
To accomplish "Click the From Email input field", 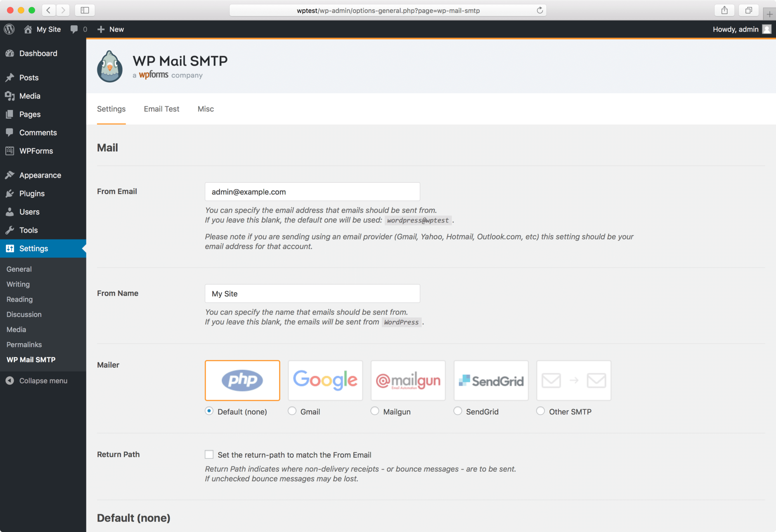I will coord(313,192).
